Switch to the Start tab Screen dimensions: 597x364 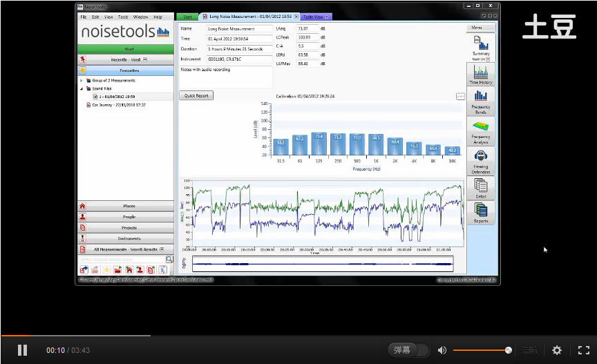[x=187, y=17]
